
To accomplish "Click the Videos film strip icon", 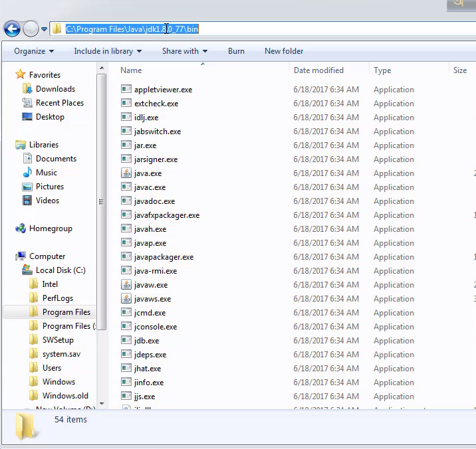I will pos(27,200).
